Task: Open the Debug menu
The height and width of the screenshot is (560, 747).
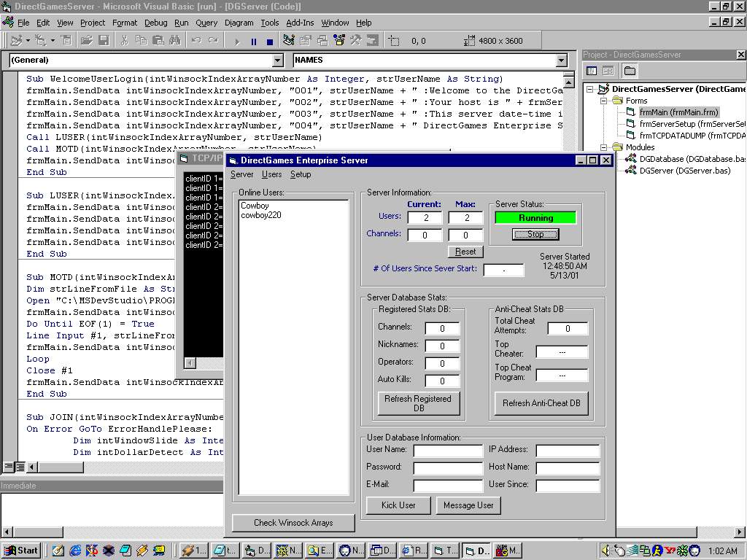Action: [156, 23]
